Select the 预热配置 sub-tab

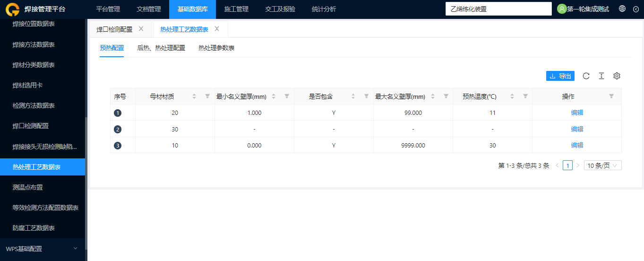coord(112,48)
